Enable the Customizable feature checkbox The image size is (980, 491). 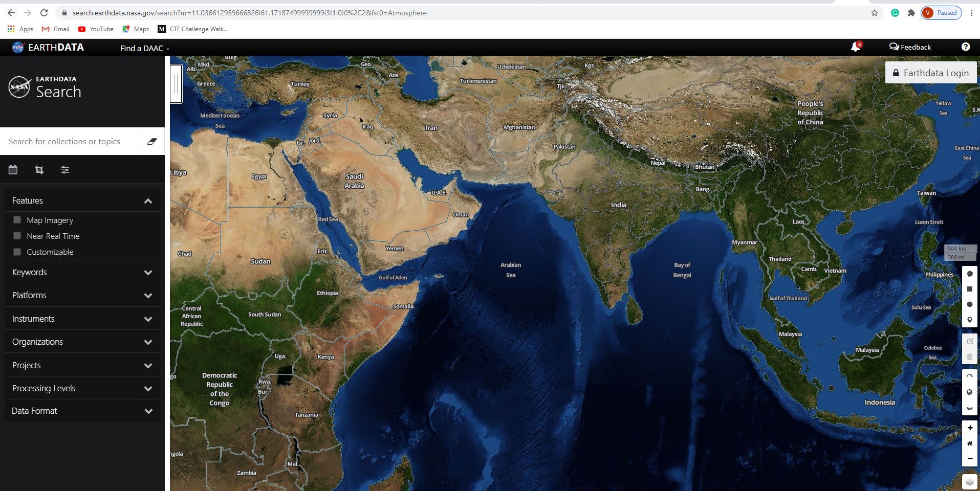click(17, 251)
